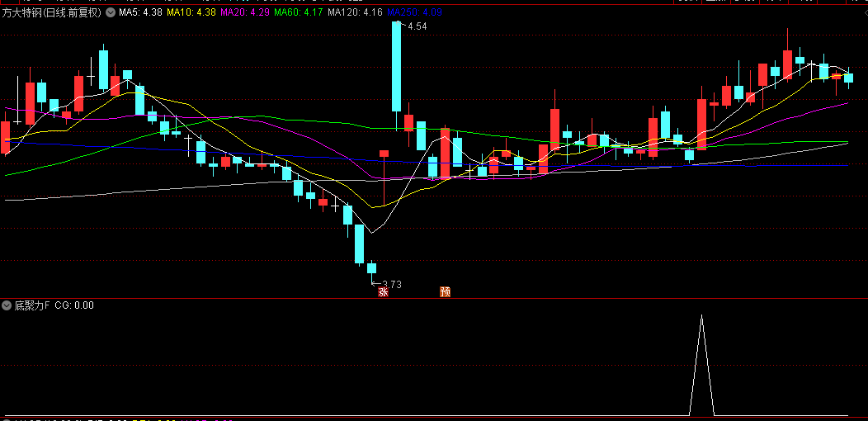Select the 方大特钢(日线.前复权) chart title
Screen dimensions: 868x421
tap(53, 12)
